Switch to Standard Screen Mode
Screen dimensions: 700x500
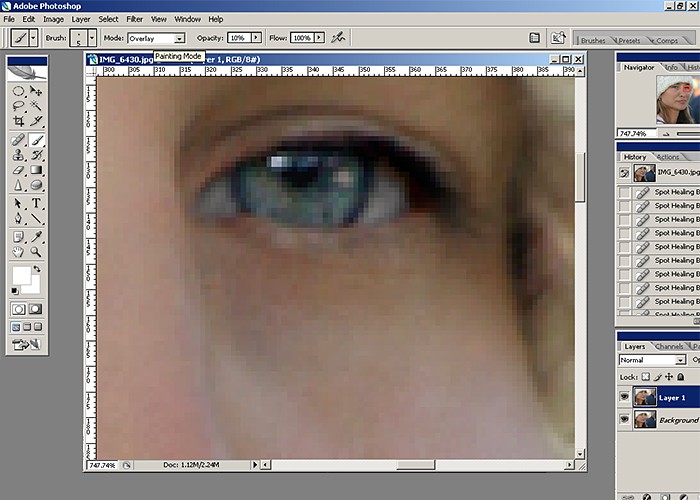[x=16, y=327]
